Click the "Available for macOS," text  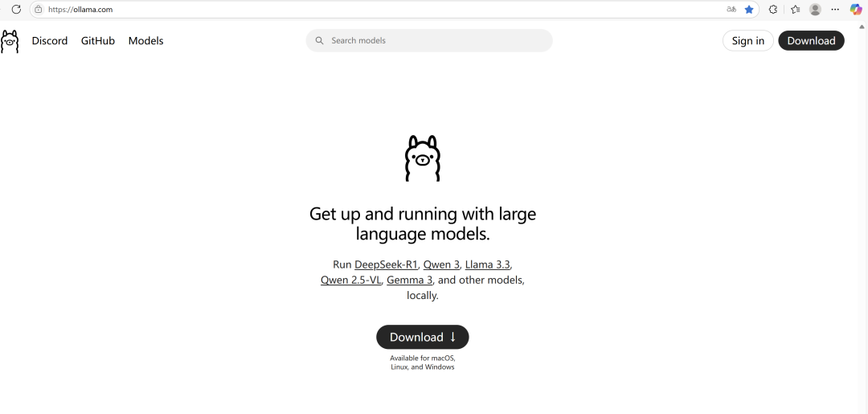423,358
